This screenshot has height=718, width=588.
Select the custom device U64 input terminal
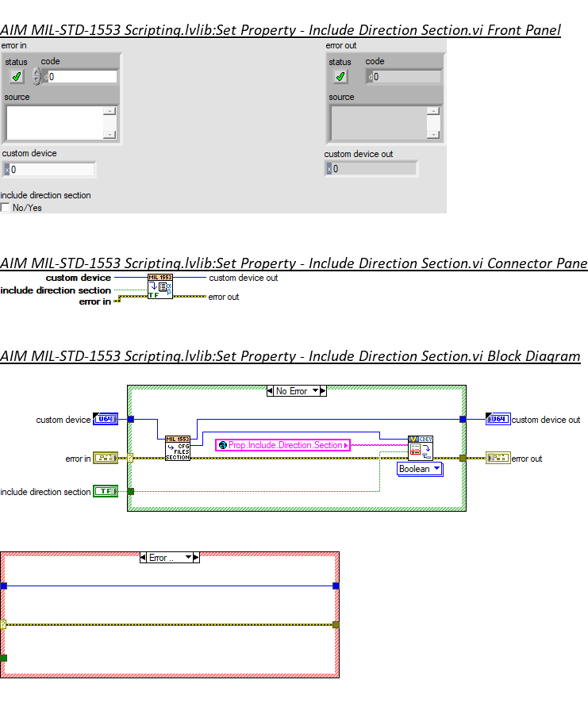pyautogui.click(x=106, y=419)
